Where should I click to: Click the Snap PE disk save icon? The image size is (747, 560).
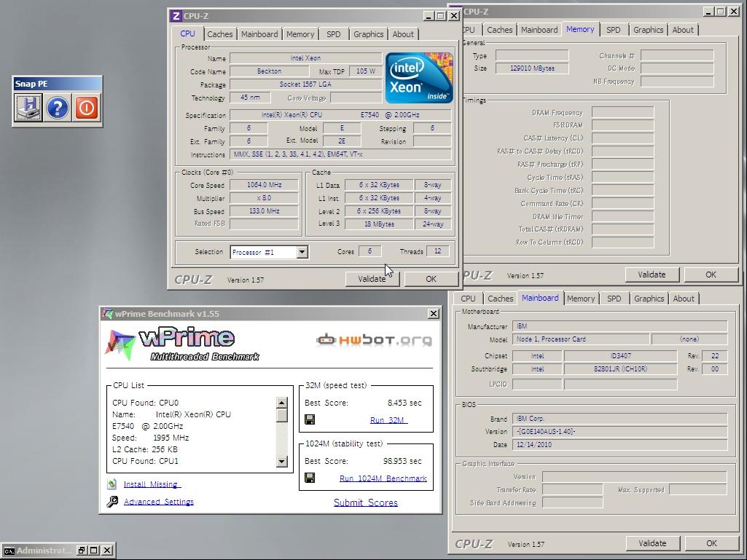(x=28, y=107)
